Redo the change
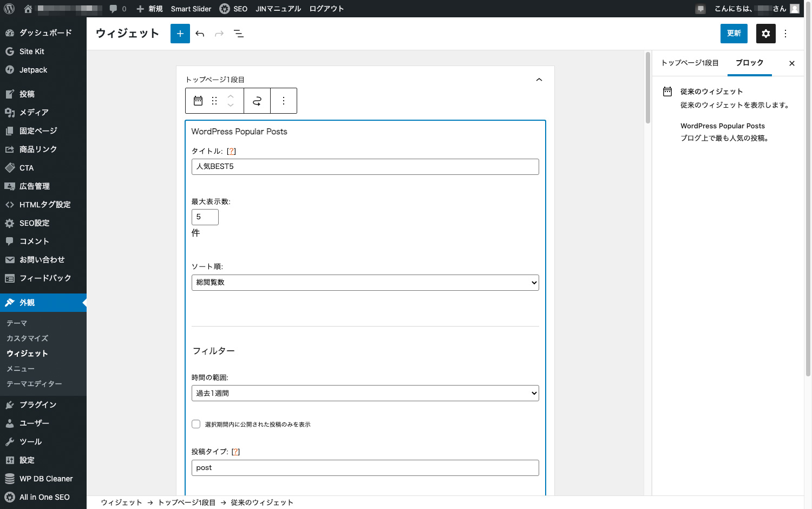 pos(219,34)
